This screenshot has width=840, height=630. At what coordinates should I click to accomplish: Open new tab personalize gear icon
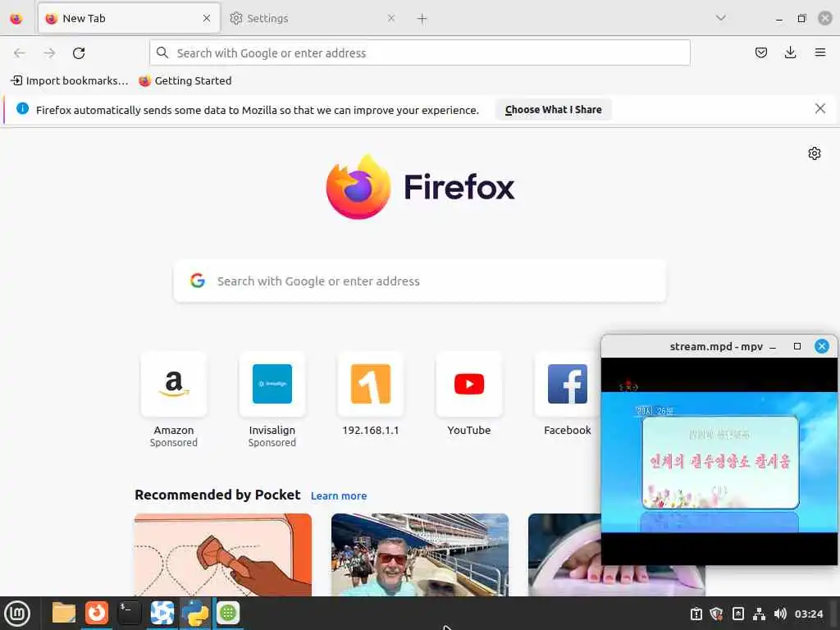(x=815, y=153)
